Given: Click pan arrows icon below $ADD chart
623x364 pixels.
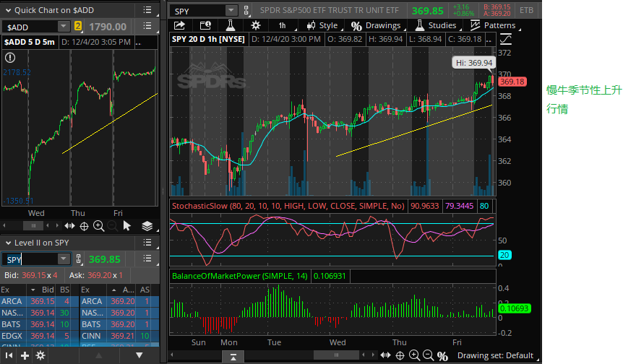Looking at the screenshot, I should (69, 226).
